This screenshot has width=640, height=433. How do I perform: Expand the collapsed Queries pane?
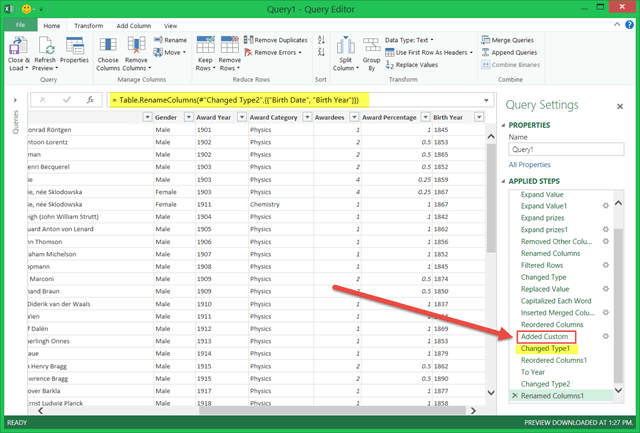pyautogui.click(x=13, y=100)
